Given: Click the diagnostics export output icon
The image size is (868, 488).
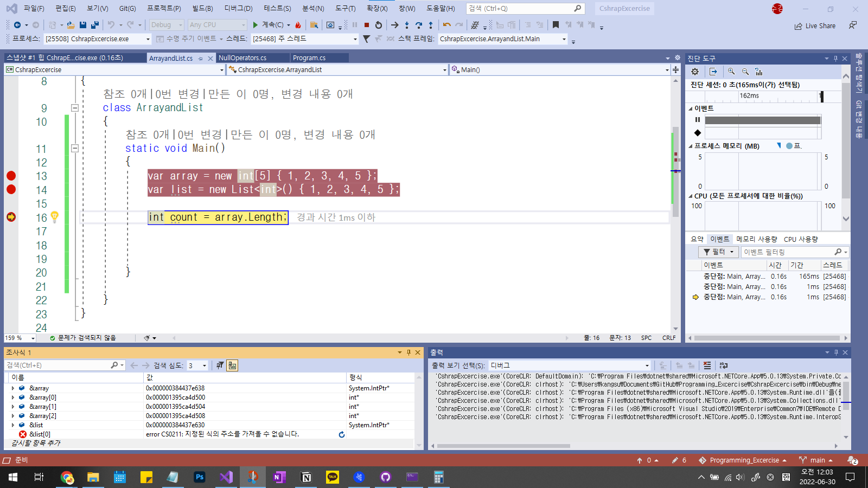Looking at the screenshot, I should pos(713,72).
